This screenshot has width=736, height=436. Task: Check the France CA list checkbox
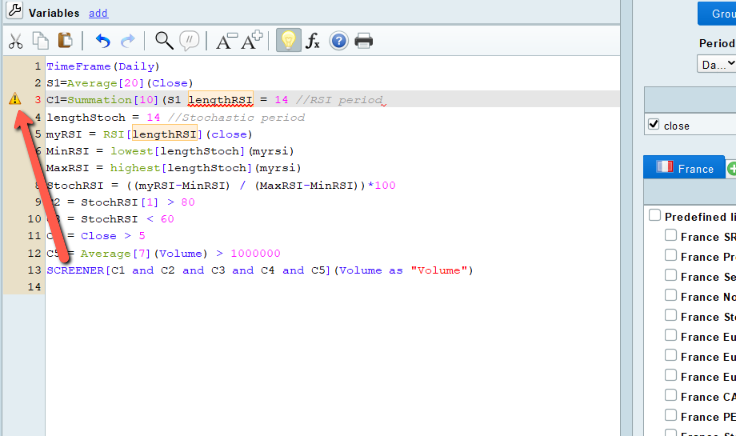(x=671, y=395)
